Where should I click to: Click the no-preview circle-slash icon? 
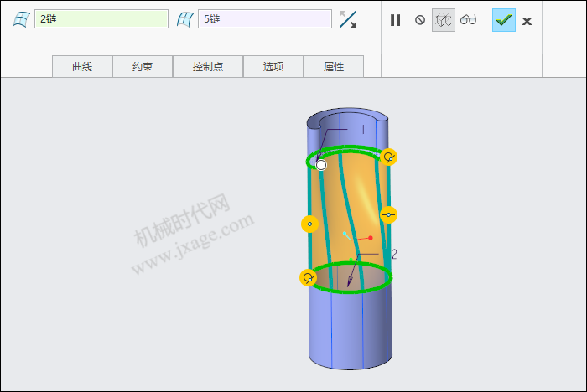coord(420,20)
